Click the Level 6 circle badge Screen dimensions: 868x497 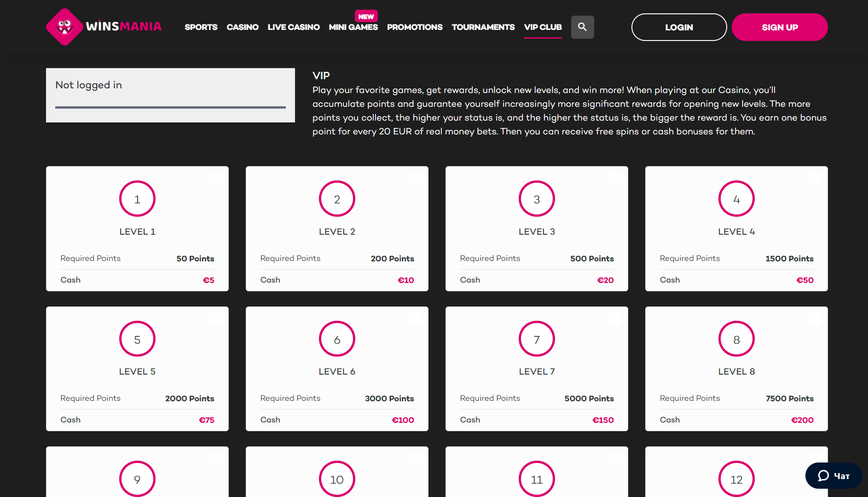pos(337,339)
